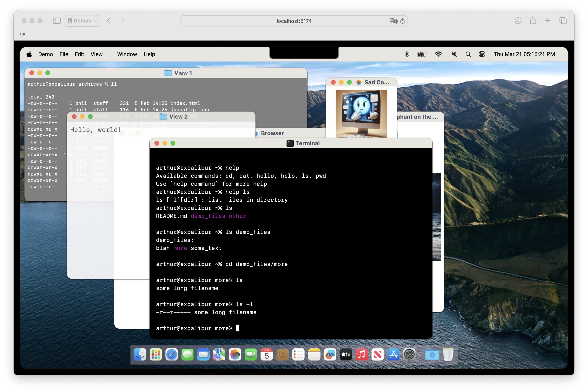
Task: Open the Edit menu
Action: click(79, 54)
